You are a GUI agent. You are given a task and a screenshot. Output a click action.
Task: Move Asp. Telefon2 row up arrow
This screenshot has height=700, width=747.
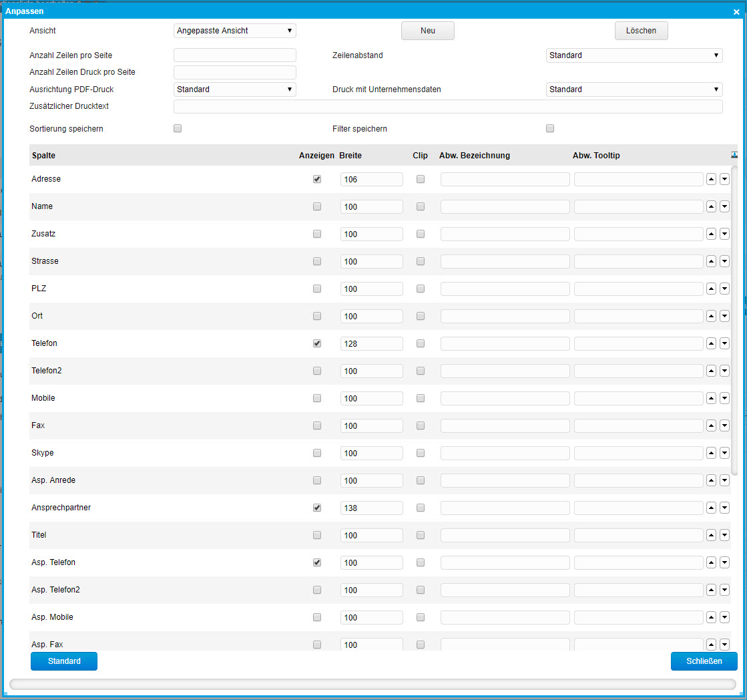[711, 590]
